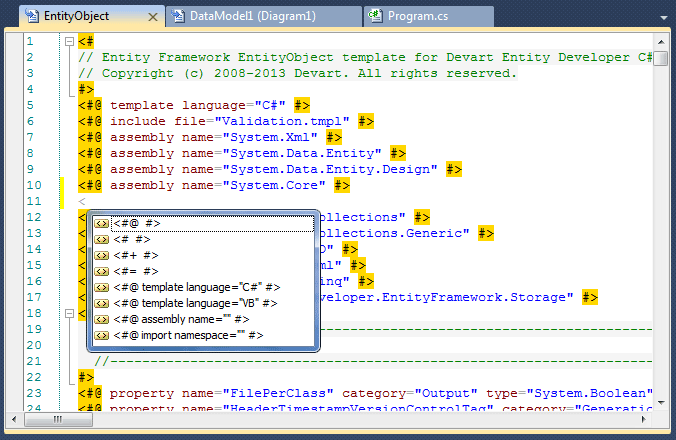Viewport: 676px width, 440px height.
Task: Open the Program.cs tab
Action: pyautogui.click(x=429, y=16)
